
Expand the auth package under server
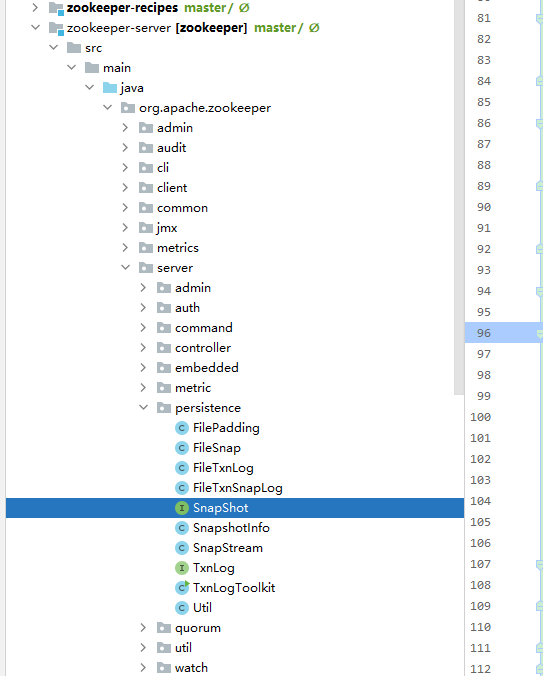coord(144,307)
